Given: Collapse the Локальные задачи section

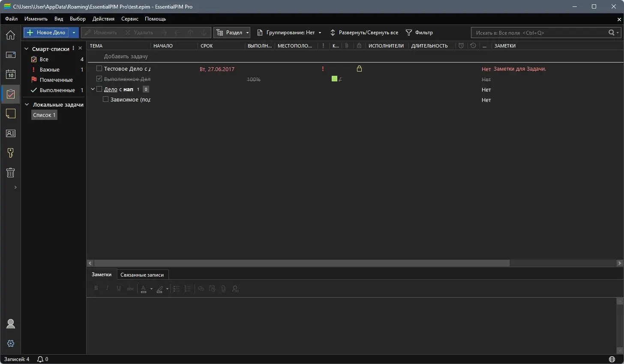Looking at the screenshot, I should click(x=27, y=104).
